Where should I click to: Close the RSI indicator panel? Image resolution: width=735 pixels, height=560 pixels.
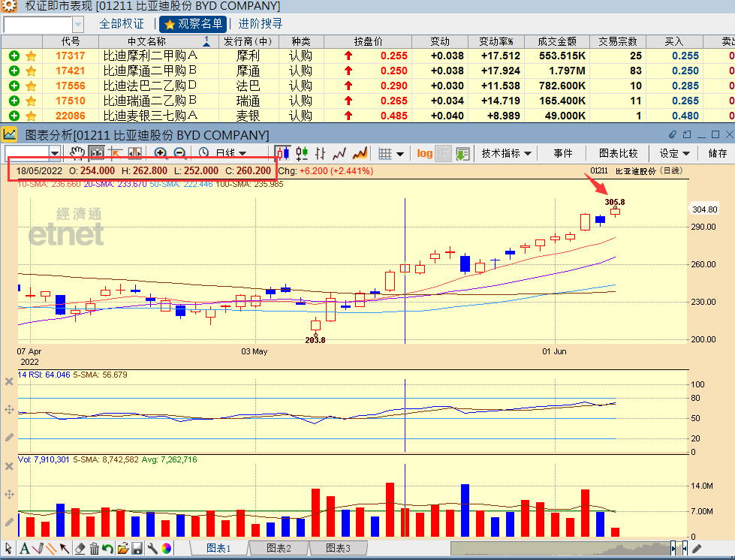coord(9,381)
